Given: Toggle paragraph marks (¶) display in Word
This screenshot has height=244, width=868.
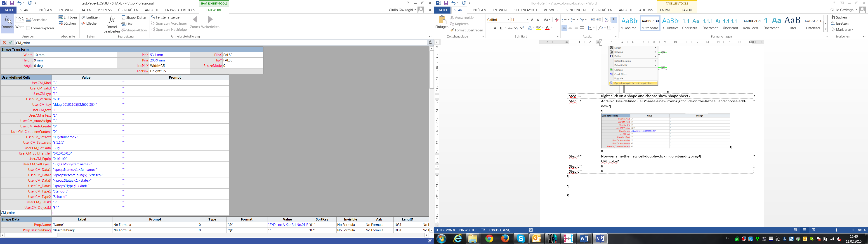Looking at the screenshot, I should pyautogui.click(x=614, y=20).
